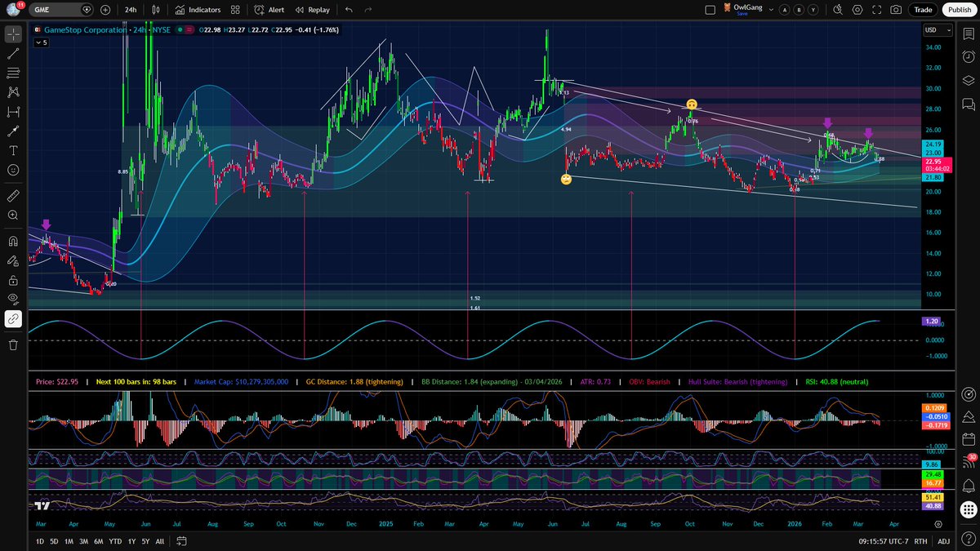Open the layout setup square icon
This screenshot has width=980, height=551.
tap(710, 10)
